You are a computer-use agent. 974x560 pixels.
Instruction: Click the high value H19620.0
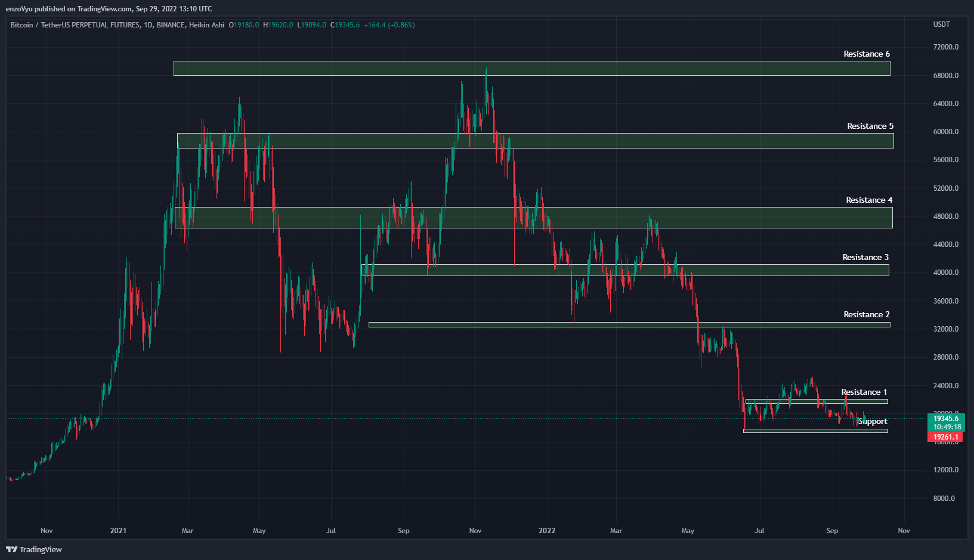point(278,25)
